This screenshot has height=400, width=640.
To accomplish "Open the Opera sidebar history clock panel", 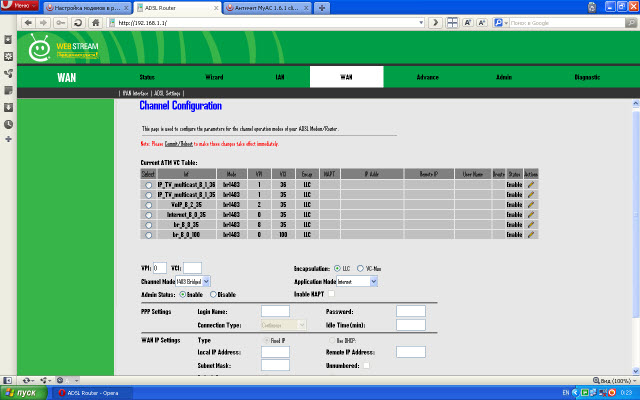I will click(8, 124).
